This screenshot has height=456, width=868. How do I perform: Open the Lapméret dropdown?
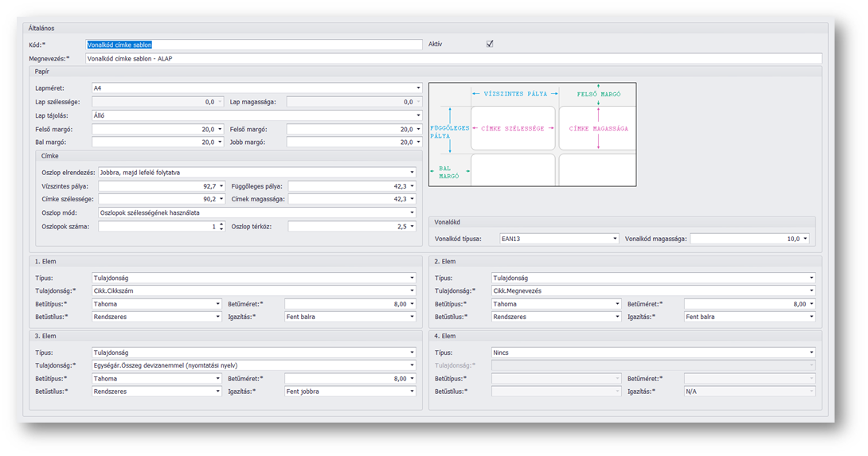click(418, 88)
